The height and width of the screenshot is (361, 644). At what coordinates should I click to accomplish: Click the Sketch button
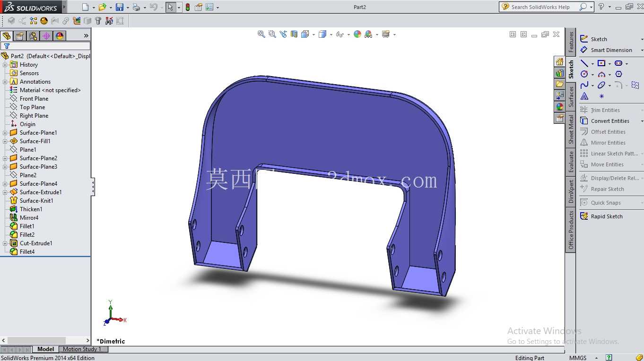pyautogui.click(x=594, y=39)
